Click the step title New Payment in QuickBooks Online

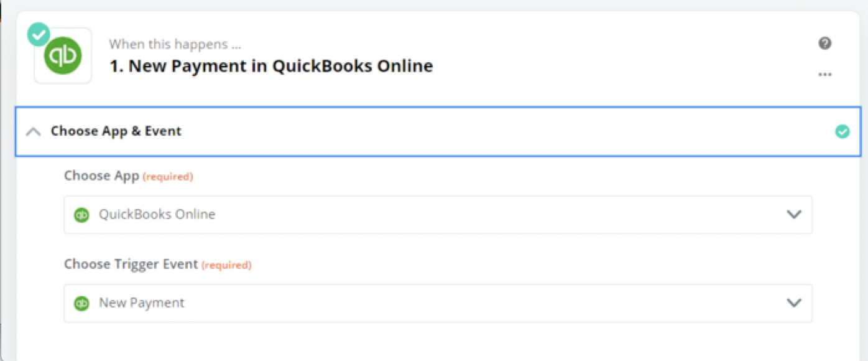pyautogui.click(x=271, y=66)
